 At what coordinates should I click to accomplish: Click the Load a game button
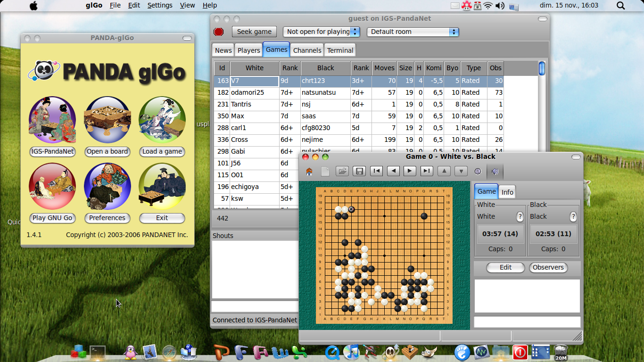click(x=162, y=151)
